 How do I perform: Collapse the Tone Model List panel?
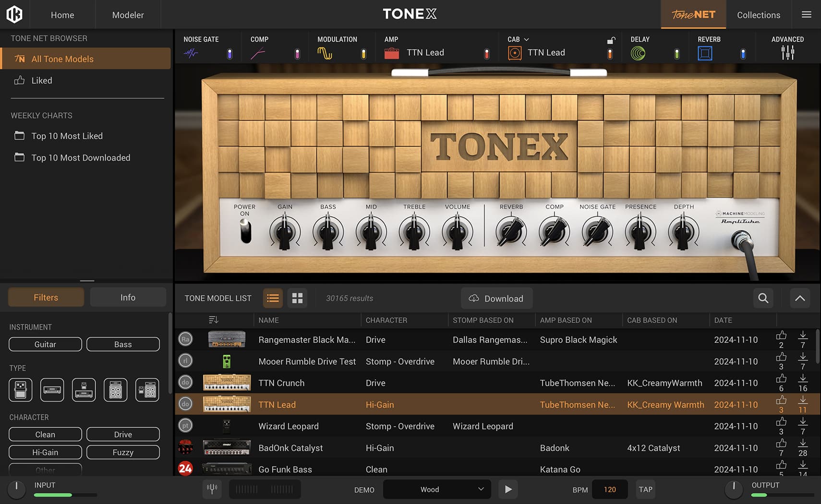pyautogui.click(x=800, y=298)
